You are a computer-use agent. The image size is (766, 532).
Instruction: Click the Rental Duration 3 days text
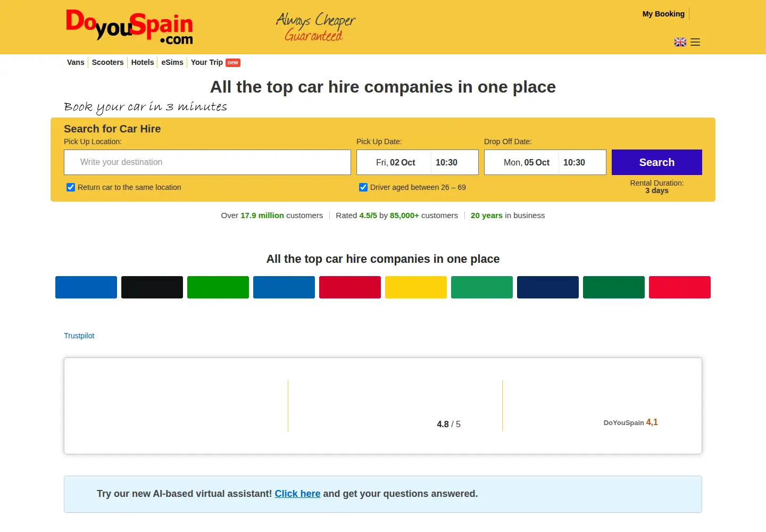[657, 187]
